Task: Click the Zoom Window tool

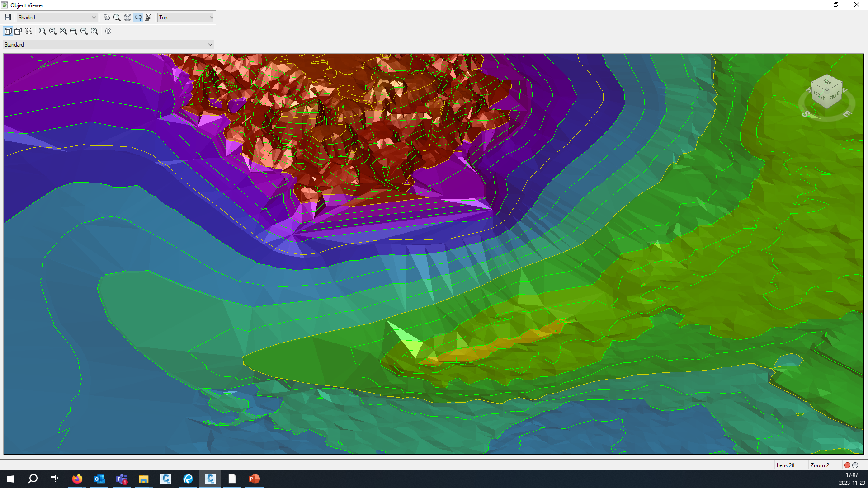Action: (x=42, y=31)
